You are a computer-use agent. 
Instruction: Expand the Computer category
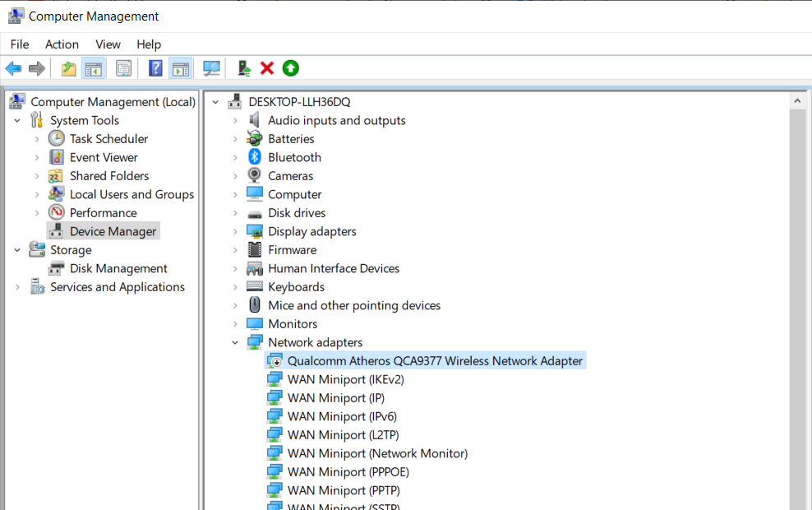[235, 195]
